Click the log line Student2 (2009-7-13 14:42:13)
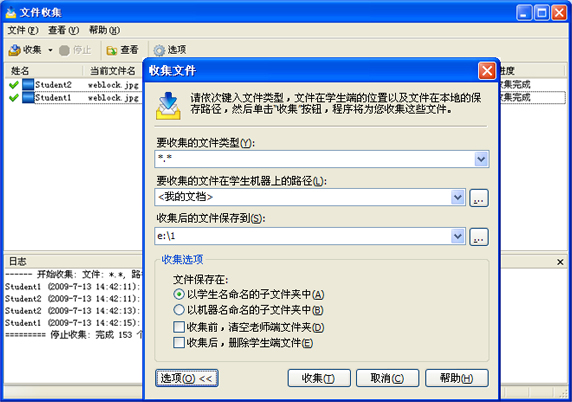This screenshot has width=572, height=402. 73,311
